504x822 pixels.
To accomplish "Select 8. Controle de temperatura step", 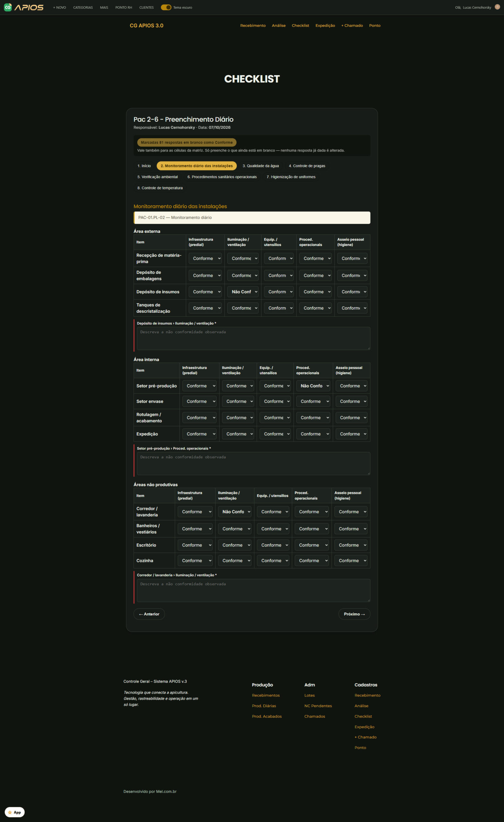I will [160, 188].
